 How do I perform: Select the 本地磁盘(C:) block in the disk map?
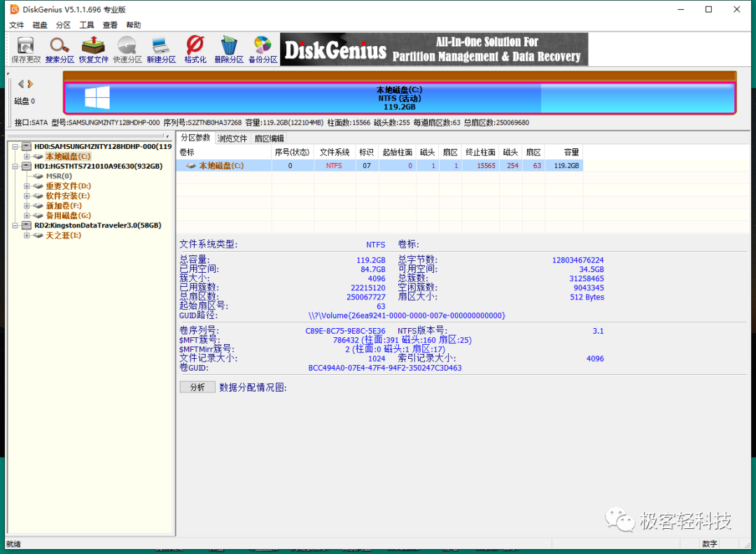click(399, 98)
